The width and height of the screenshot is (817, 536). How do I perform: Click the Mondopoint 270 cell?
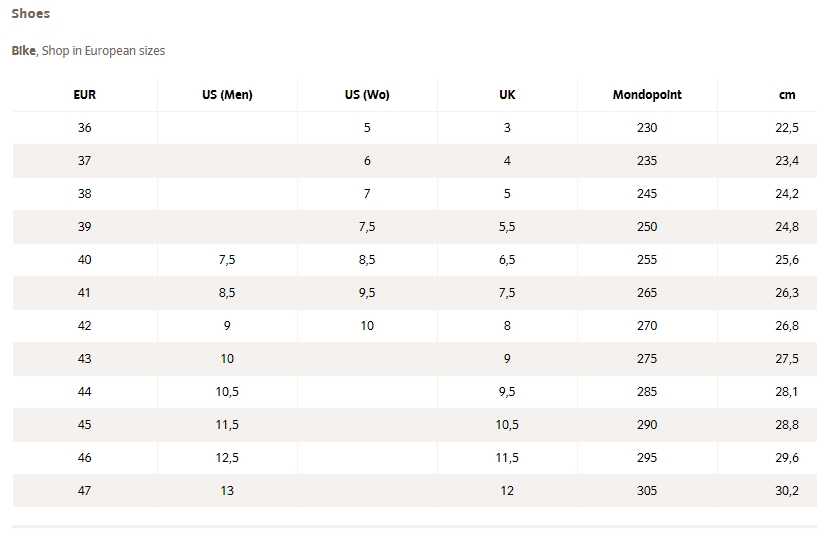click(x=647, y=326)
